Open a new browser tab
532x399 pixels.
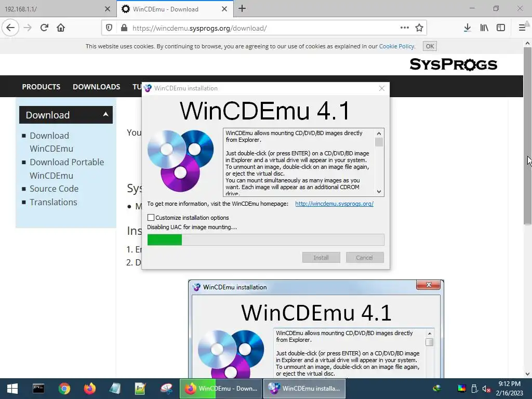point(242,9)
